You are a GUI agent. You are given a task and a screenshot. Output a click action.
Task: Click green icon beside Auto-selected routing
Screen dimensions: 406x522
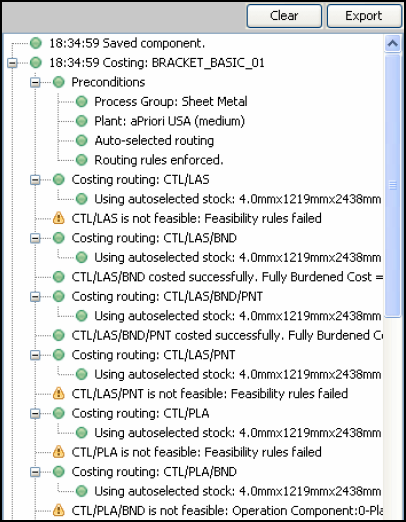(81, 140)
